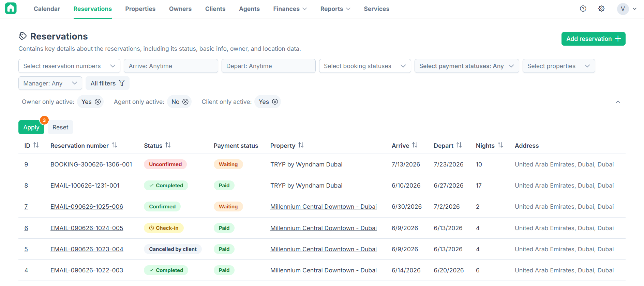Open the Services tab

coord(376,9)
